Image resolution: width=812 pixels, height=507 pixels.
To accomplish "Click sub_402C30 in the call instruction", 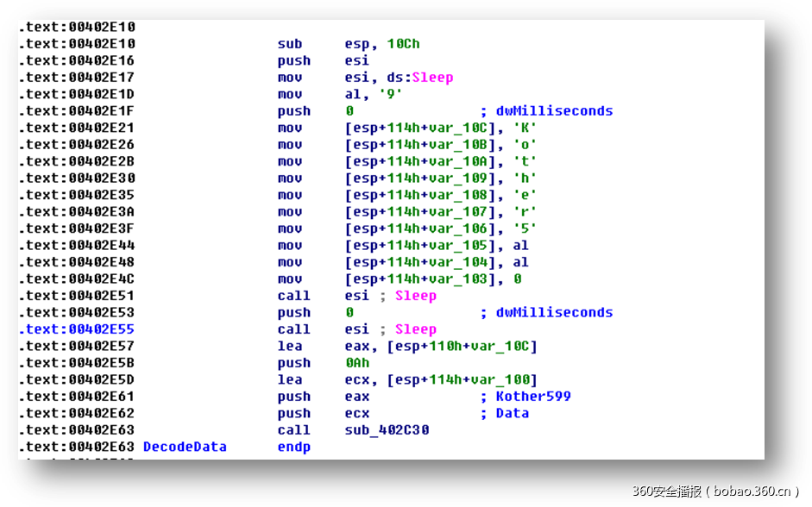I will click(x=387, y=430).
